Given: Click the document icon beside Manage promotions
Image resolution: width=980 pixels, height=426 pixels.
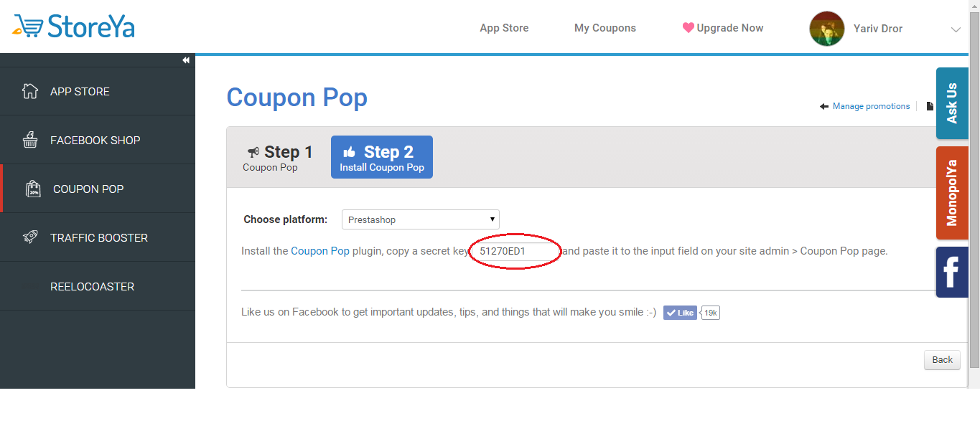Looking at the screenshot, I should point(930,106).
